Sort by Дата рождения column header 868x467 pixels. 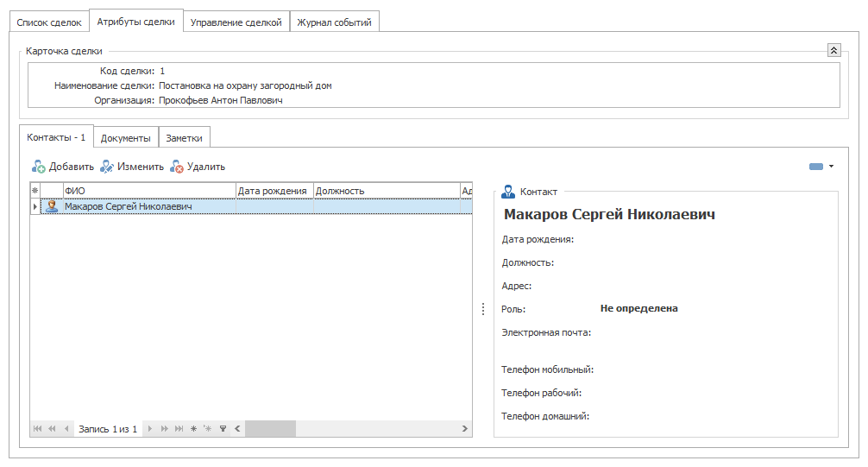pyautogui.click(x=274, y=191)
